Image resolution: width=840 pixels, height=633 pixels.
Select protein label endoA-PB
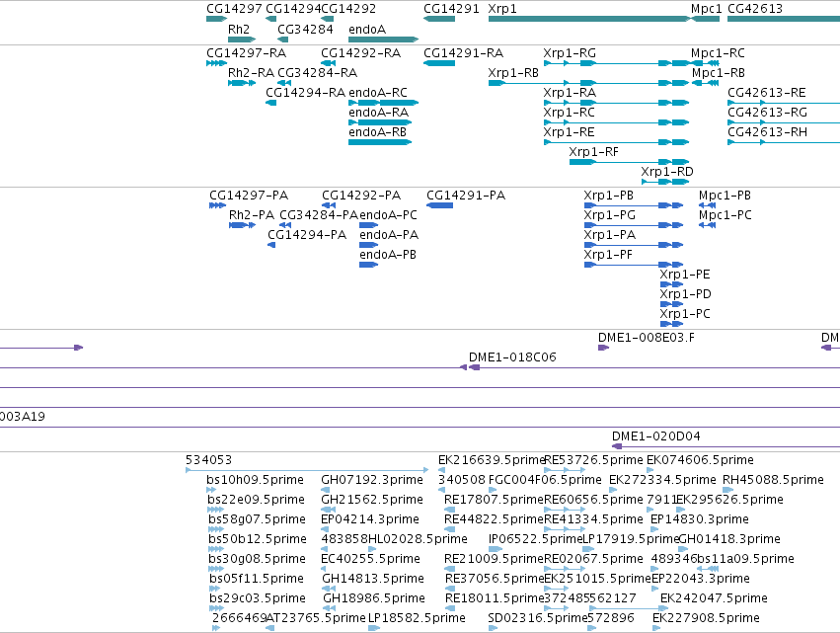pyautogui.click(x=388, y=255)
